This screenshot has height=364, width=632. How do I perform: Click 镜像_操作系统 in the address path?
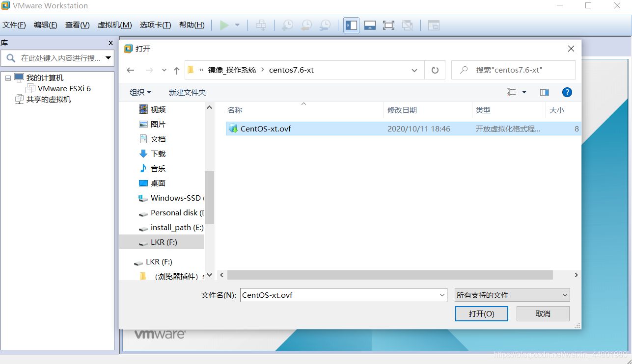point(232,70)
